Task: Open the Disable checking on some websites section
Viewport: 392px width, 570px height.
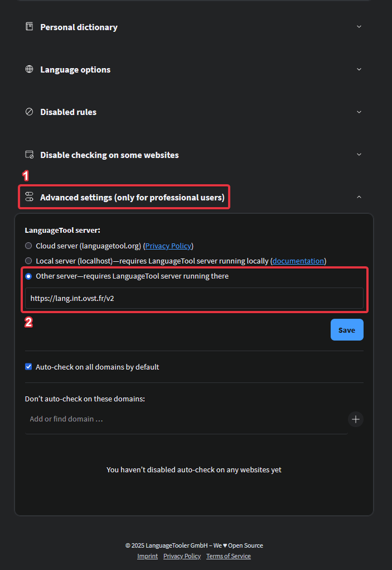Action: coord(109,155)
